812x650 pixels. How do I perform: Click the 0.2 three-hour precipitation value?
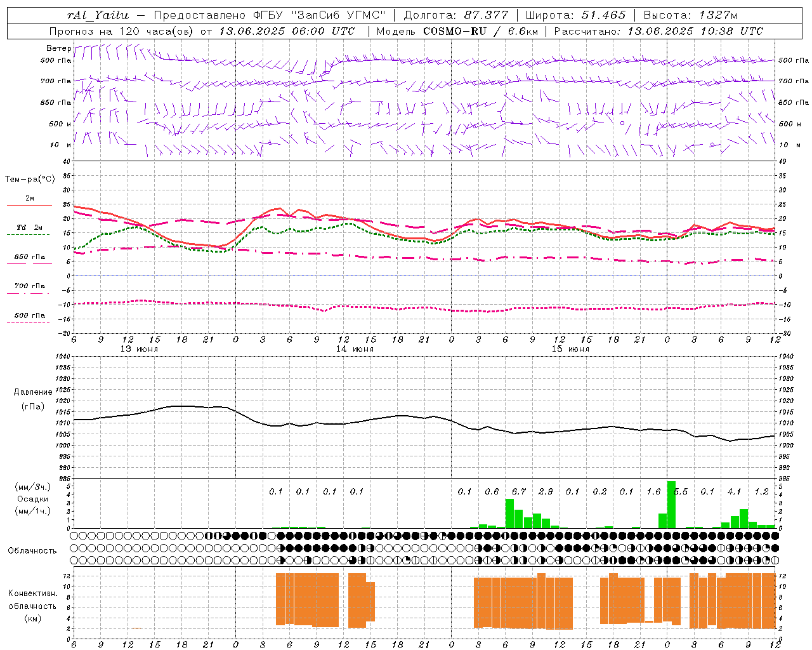pyautogui.click(x=599, y=491)
